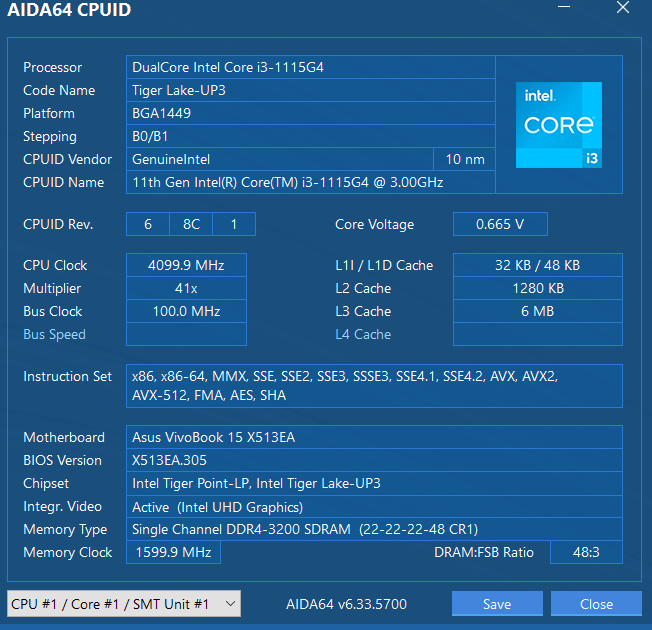Click the Bus Speed label
Image resolution: width=652 pixels, height=630 pixels.
click(x=54, y=334)
